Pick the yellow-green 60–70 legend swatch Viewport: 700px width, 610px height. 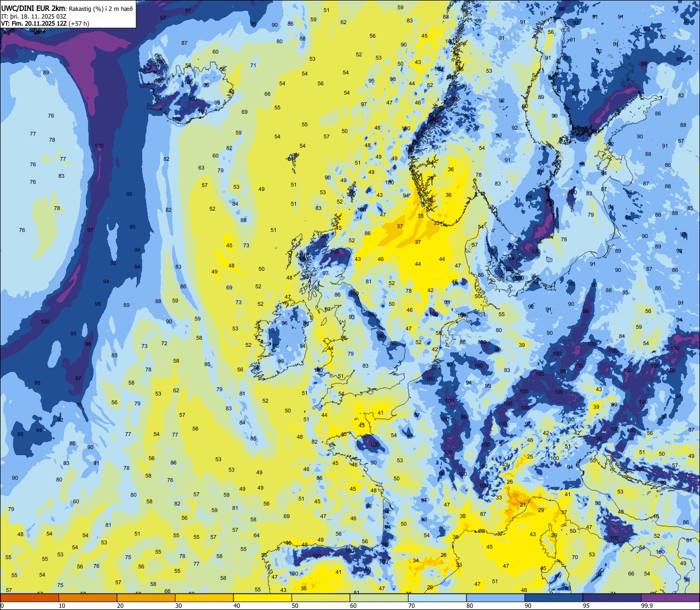click(379, 597)
